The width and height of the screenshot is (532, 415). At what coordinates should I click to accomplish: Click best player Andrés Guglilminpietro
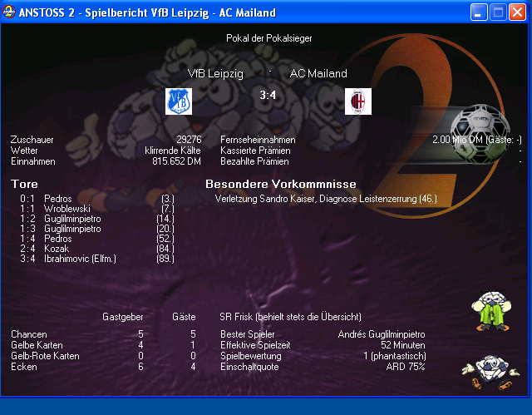(381, 334)
